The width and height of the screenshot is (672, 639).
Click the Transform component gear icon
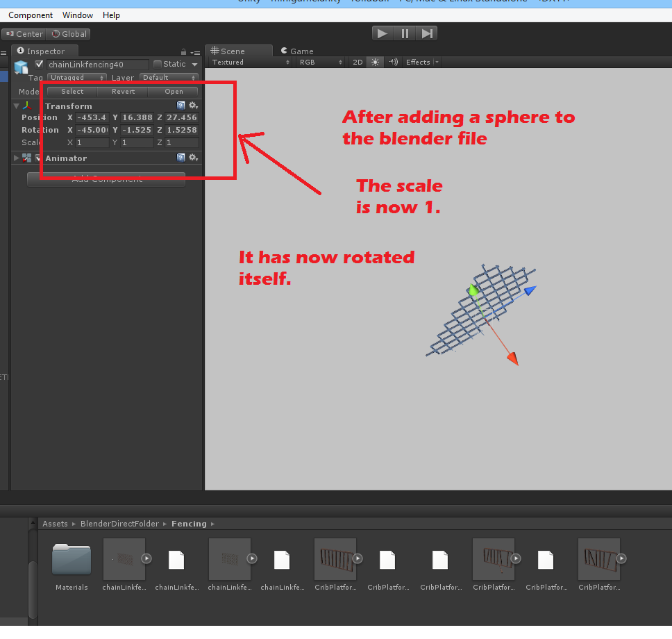193,106
